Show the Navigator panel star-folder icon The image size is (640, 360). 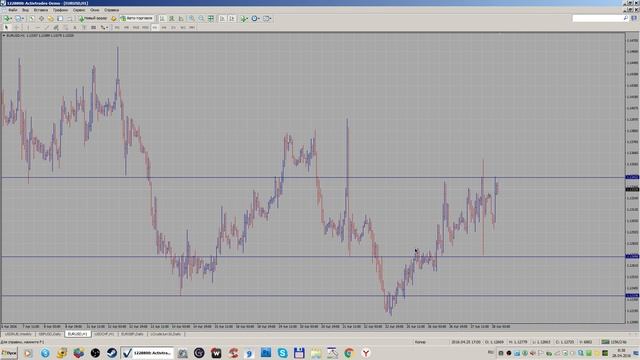tap(51, 18)
